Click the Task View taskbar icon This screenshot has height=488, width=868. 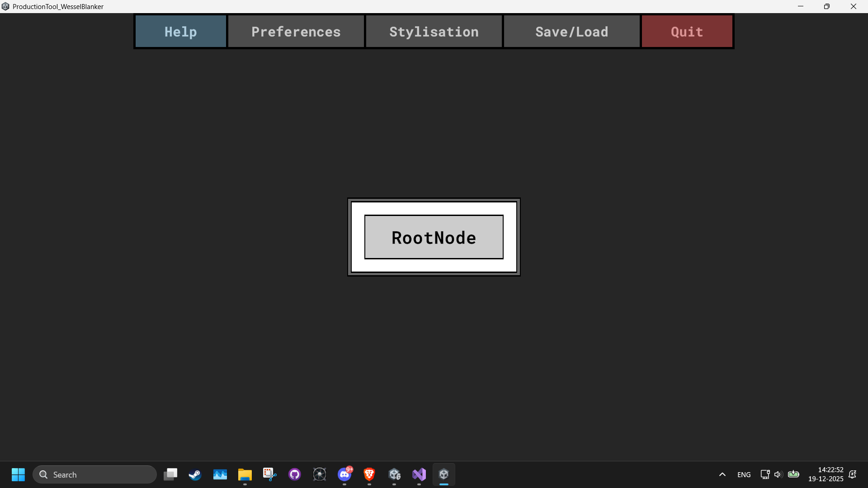click(170, 474)
